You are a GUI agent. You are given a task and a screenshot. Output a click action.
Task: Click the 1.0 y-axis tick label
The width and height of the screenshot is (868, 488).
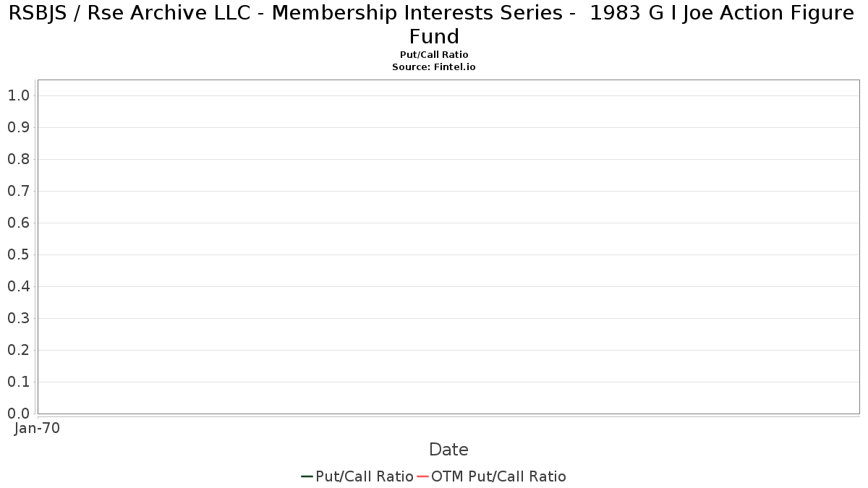coord(18,95)
